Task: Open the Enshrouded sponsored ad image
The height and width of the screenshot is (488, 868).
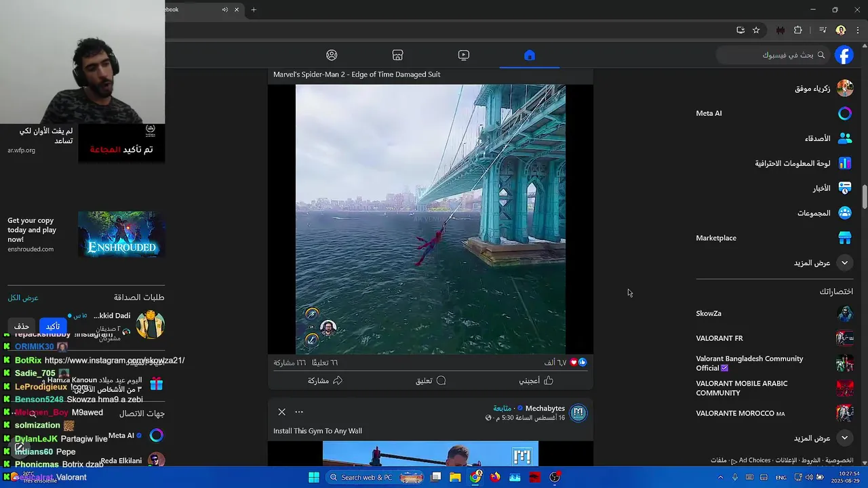Action: (x=121, y=234)
